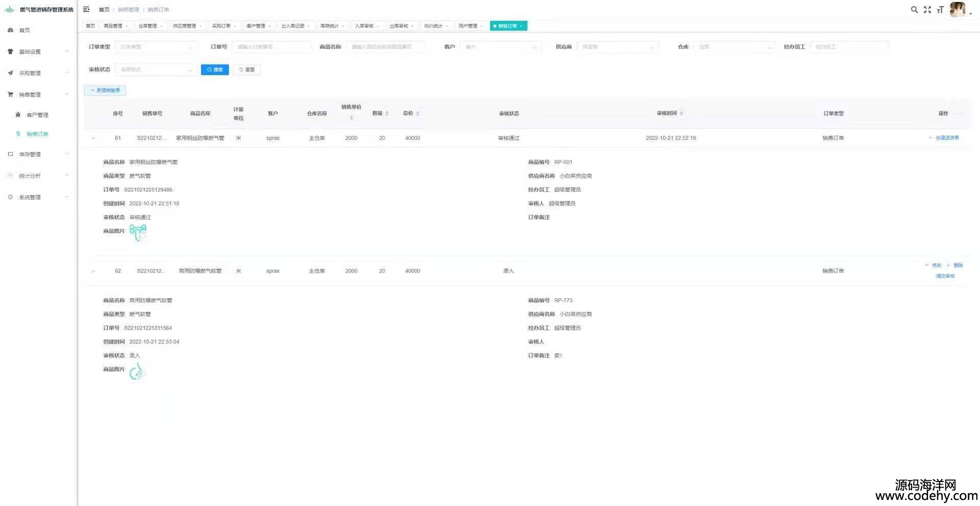
Task: Open the 仓库 filter dropdown
Action: 734,47
